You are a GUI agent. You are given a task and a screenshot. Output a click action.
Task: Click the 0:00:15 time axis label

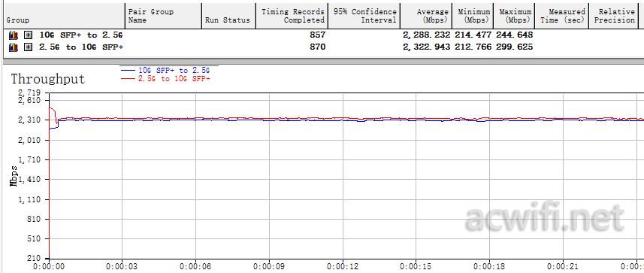[x=416, y=266]
